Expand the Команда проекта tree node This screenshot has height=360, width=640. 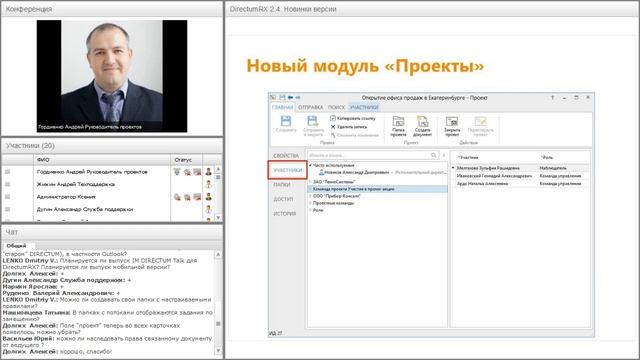pyautogui.click(x=310, y=189)
